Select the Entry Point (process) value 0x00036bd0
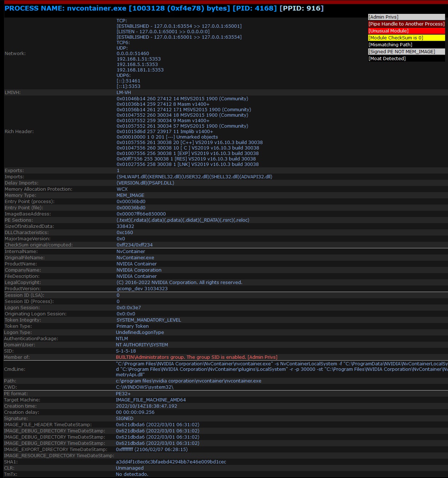Screen dimensions: 448x478 tap(131, 202)
